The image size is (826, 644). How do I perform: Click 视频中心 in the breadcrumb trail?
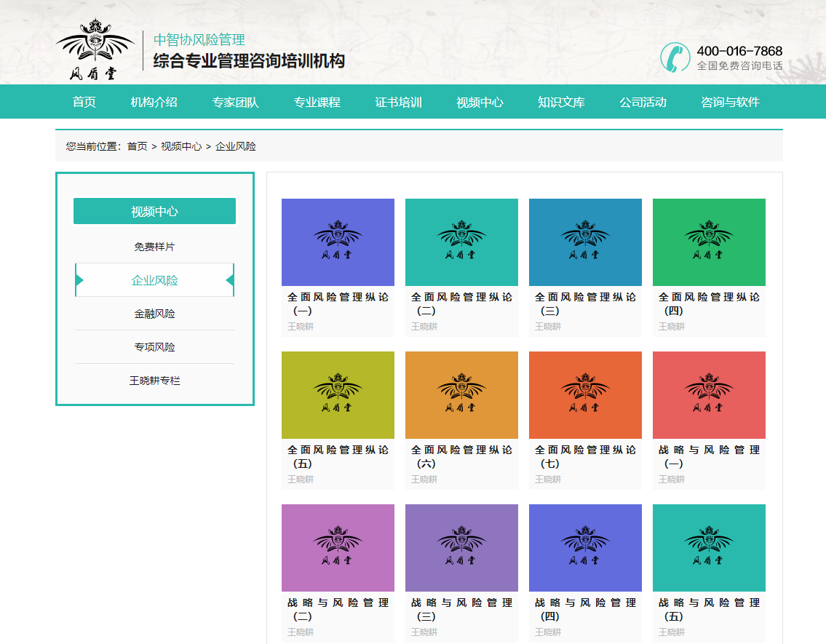tap(181, 146)
